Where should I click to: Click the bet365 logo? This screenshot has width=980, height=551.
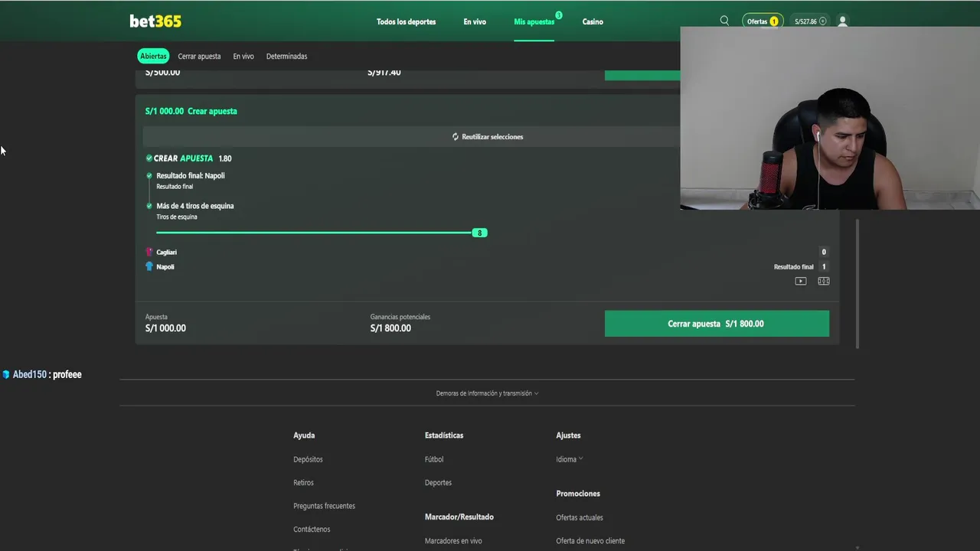[155, 21]
